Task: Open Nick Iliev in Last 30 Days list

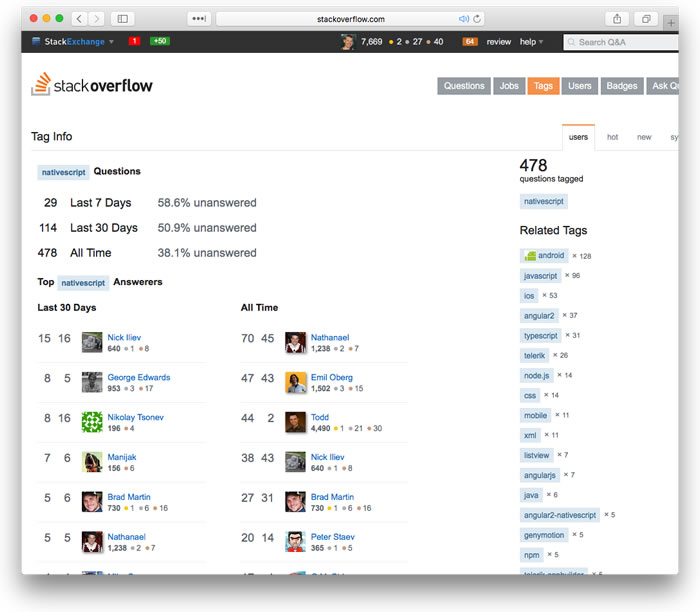Action: pos(124,337)
